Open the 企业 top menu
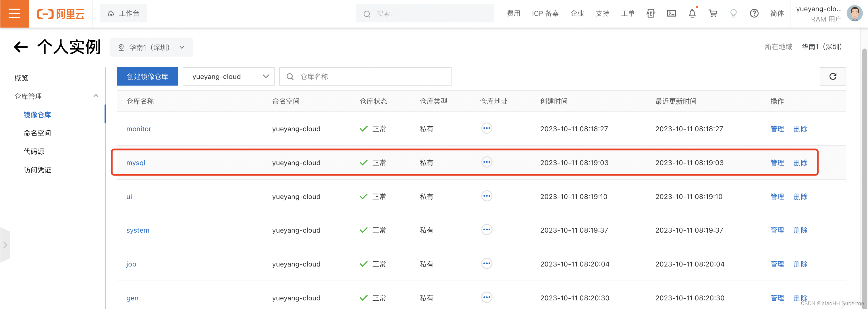The image size is (868, 309). pyautogui.click(x=577, y=13)
